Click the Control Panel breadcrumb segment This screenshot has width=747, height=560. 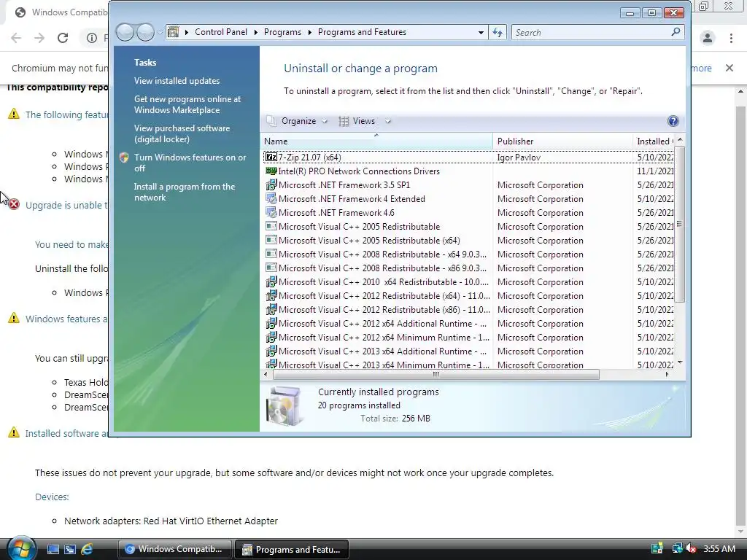[x=220, y=32]
